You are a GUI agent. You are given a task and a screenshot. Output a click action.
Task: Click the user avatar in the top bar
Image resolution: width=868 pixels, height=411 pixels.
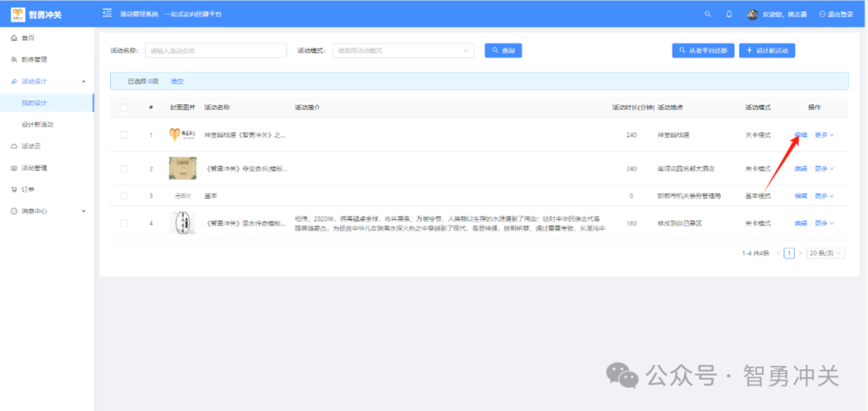click(x=752, y=14)
